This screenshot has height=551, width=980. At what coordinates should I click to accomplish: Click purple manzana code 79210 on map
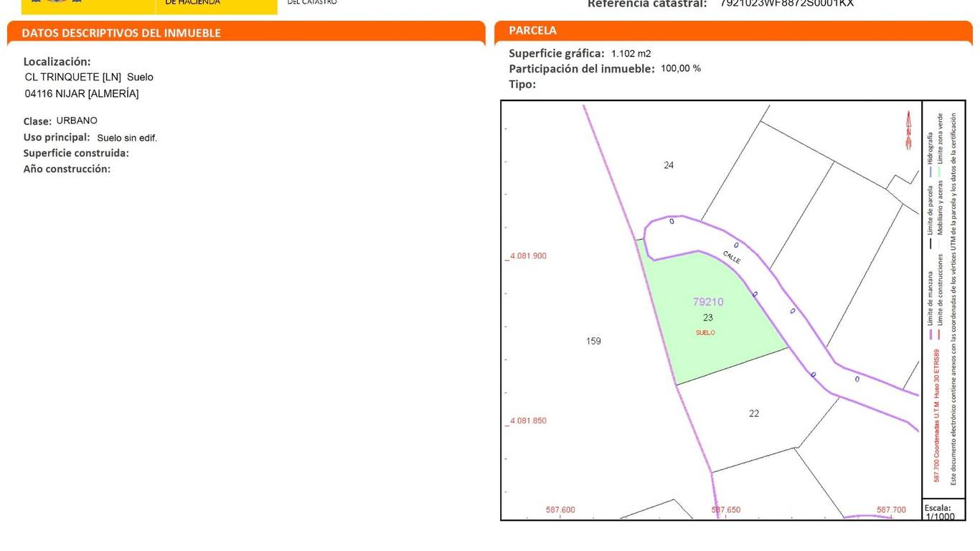[708, 302]
